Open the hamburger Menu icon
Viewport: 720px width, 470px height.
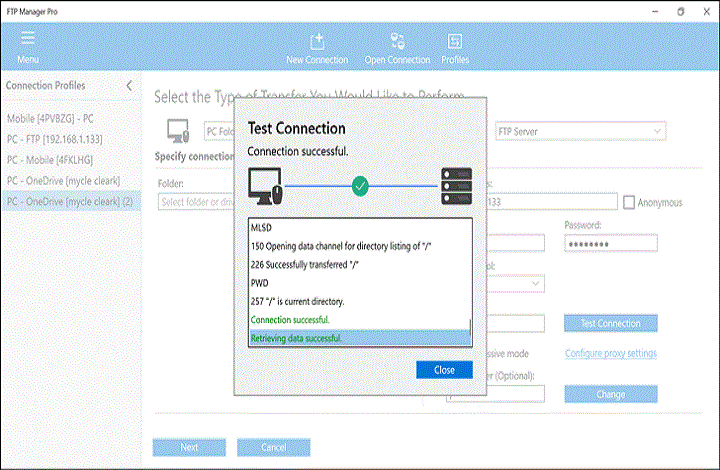coord(27,39)
